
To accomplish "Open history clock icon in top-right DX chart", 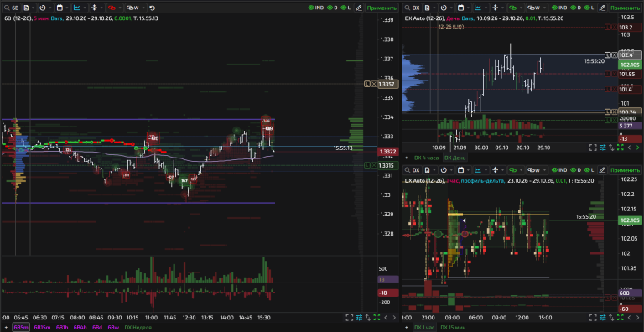I will 444,8.
